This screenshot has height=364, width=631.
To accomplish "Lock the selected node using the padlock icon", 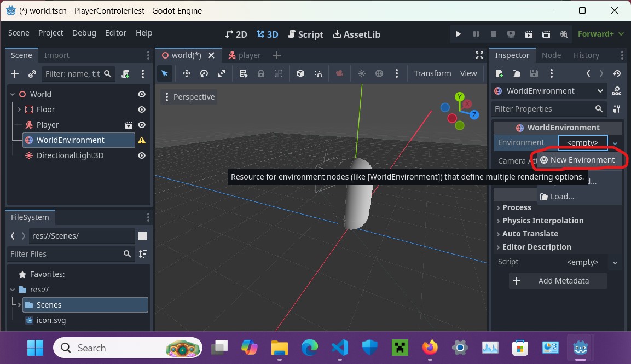I will (262, 73).
